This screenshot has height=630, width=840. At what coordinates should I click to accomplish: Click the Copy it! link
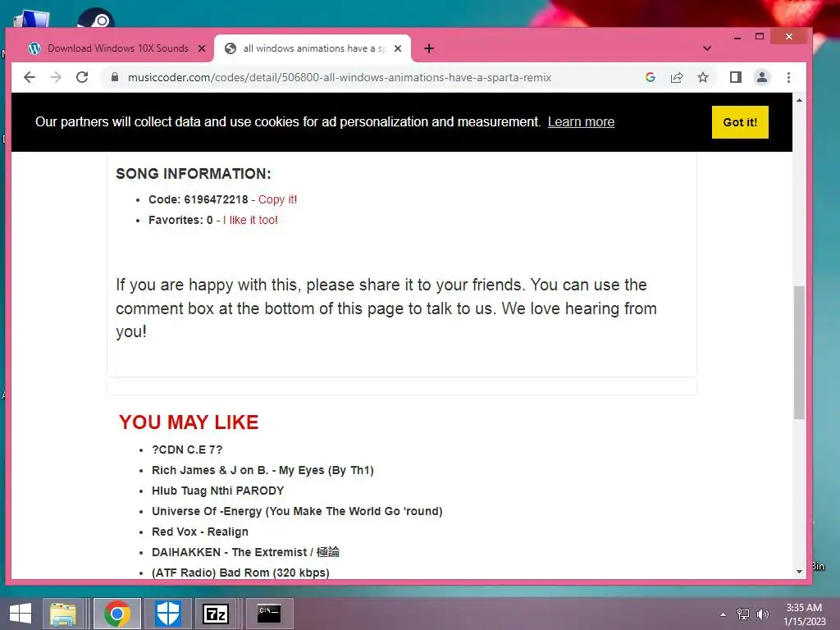pyautogui.click(x=277, y=199)
